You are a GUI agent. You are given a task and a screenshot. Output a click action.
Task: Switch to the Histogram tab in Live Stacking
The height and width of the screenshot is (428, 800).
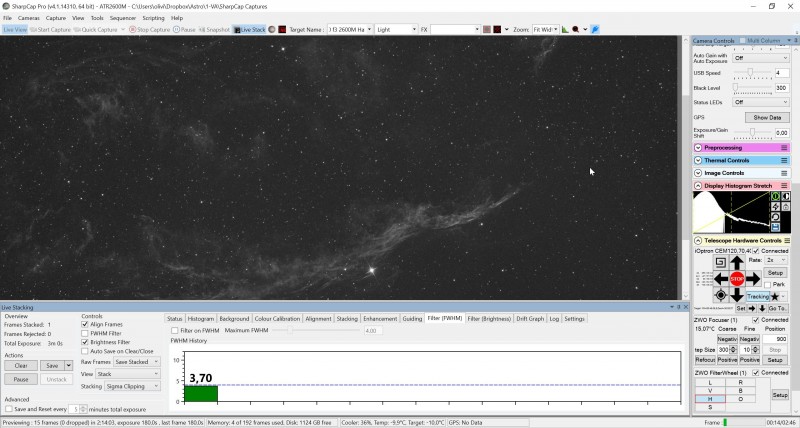(x=201, y=319)
